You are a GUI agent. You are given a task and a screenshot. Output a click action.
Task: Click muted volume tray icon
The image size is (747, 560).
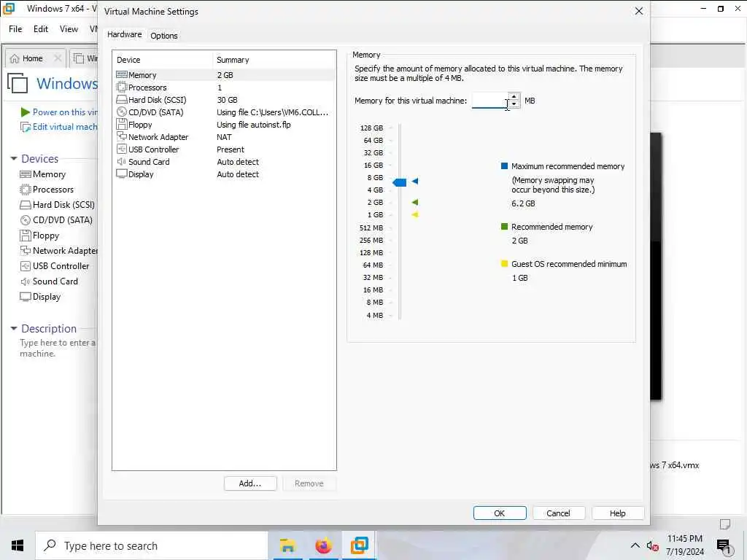652,545
